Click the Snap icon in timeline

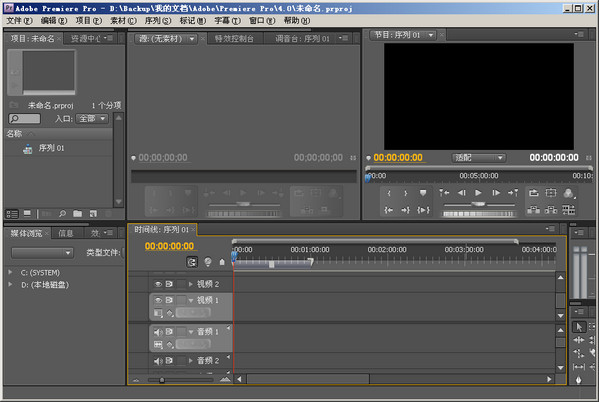[192, 262]
